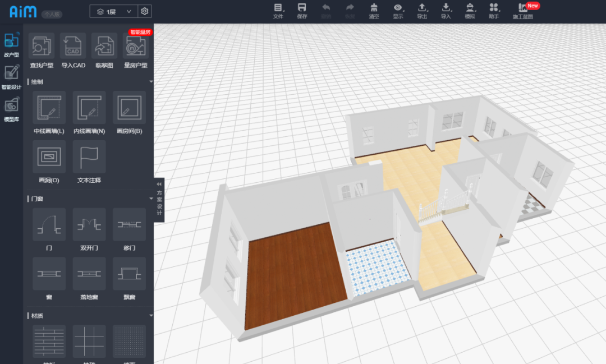Collapse the 材质 section arrow
Image resolution: width=606 pixels, height=364 pixels.
click(x=151, y=316)
